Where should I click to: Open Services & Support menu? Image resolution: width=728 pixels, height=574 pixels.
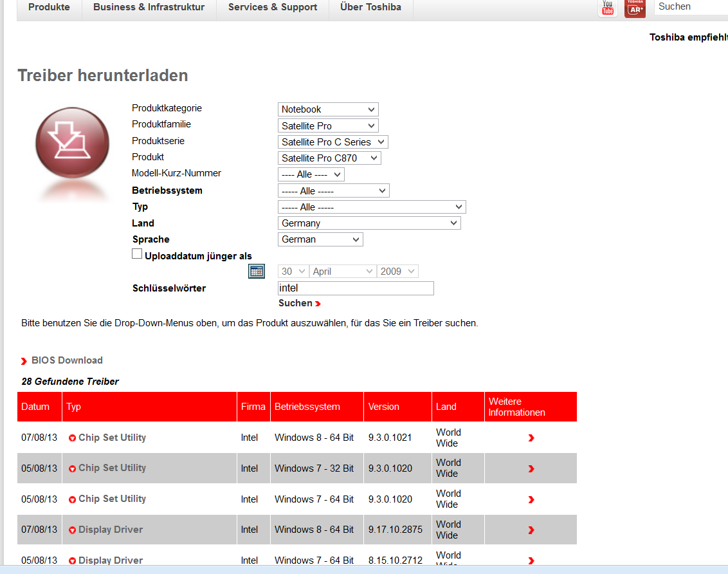273,7
